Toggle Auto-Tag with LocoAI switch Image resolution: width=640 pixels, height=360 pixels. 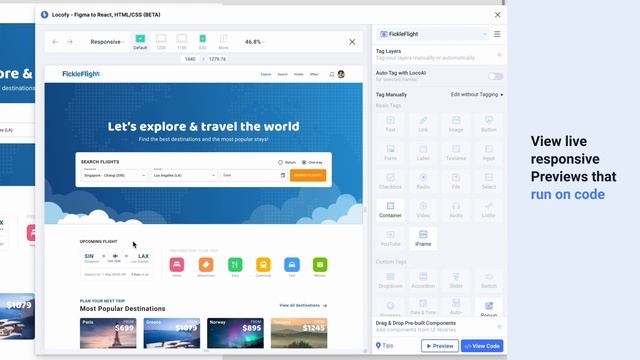click(x=495, y=76)
